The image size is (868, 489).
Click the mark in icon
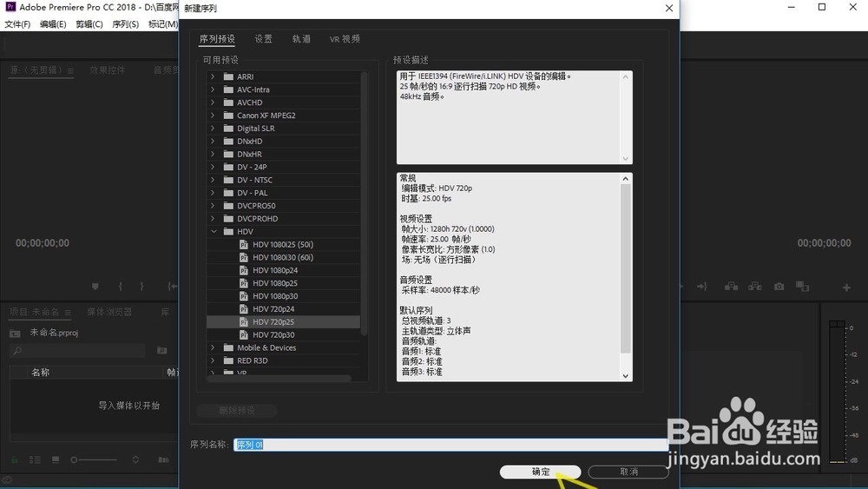coord(120,287)
